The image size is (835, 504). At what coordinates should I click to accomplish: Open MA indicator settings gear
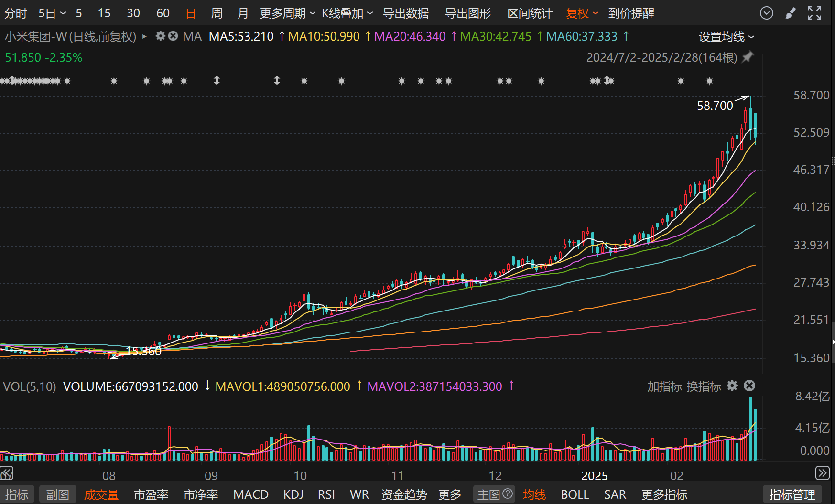click(161, 36)
